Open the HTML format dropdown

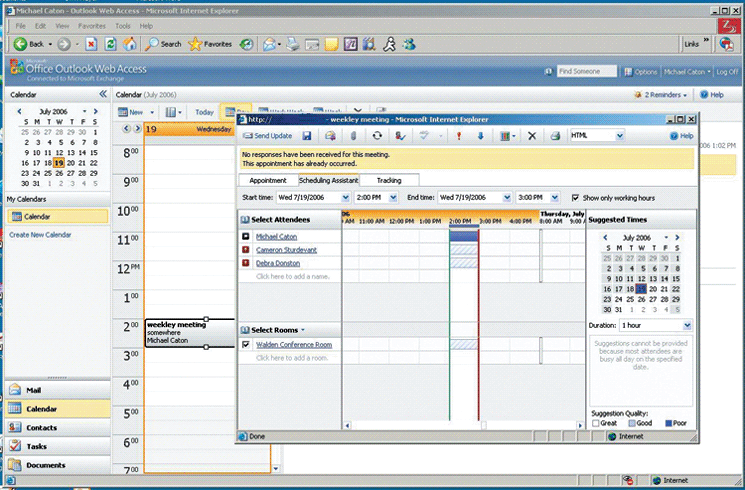pyautogui.click(x=620, y=136)
